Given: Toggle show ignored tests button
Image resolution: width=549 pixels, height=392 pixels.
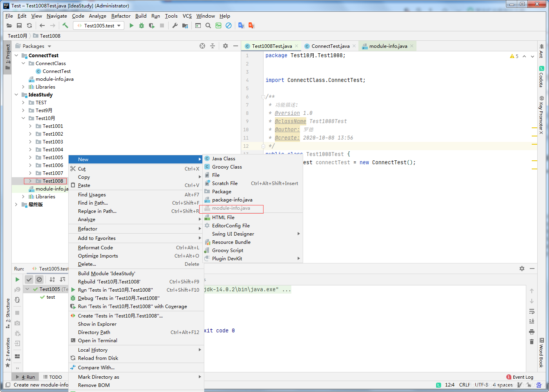Looking at the screenshot, I should 39,279.
